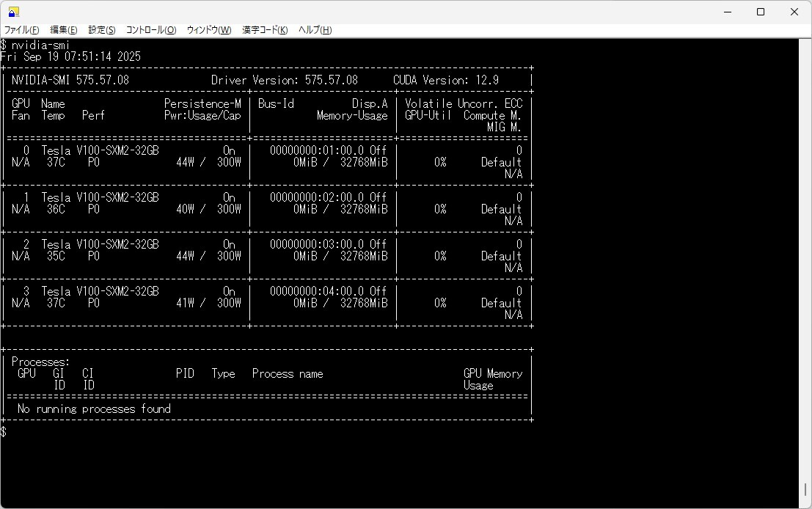812x509 pixels.
Task: Click the 36C temperature of GPU 1
Action: [56, 209]
